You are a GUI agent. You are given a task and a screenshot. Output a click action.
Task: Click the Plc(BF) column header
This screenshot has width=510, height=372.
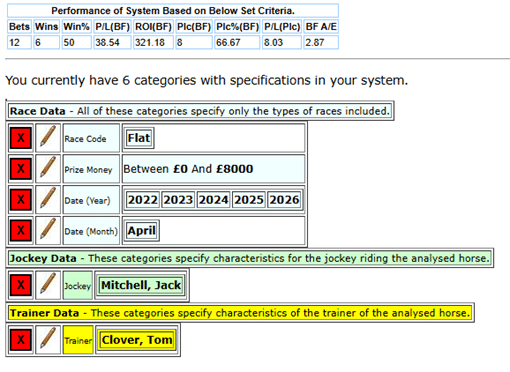[194, 27]
